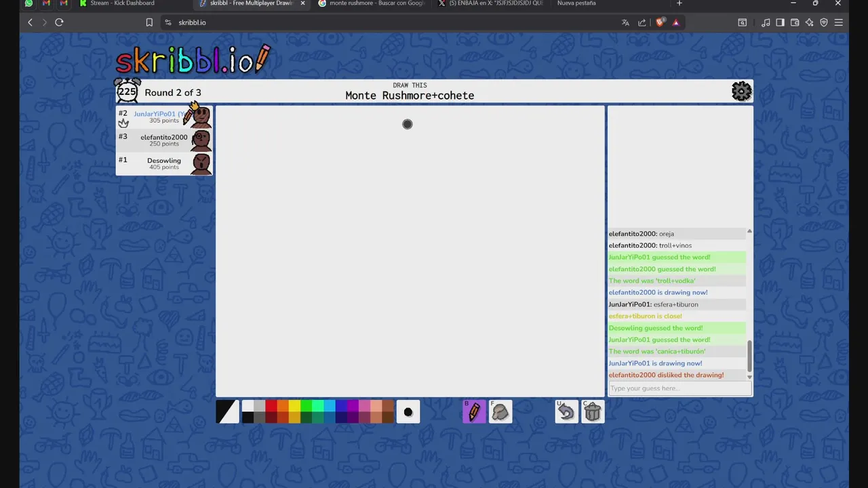Click chat scroll down arrow

(749, 377)
